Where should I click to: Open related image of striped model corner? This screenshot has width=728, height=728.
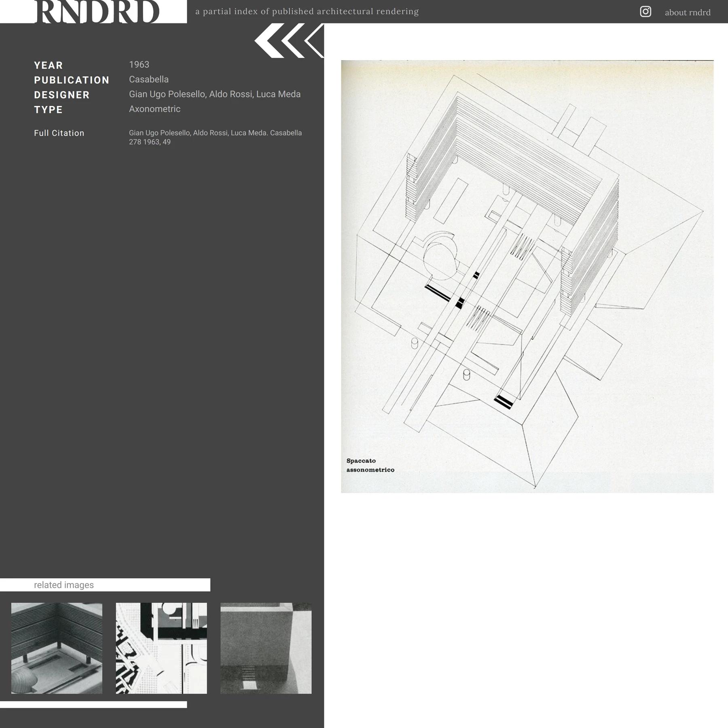point(57,648)
